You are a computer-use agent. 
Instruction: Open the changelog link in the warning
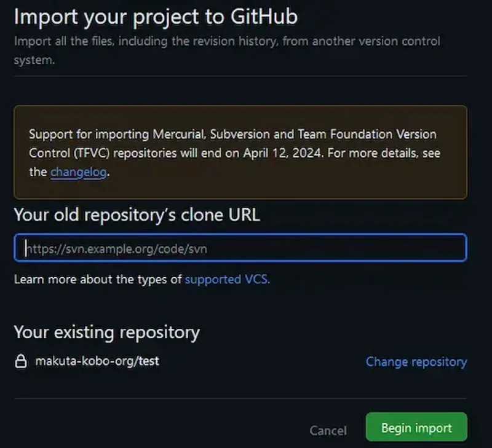[x=79, y=172]
